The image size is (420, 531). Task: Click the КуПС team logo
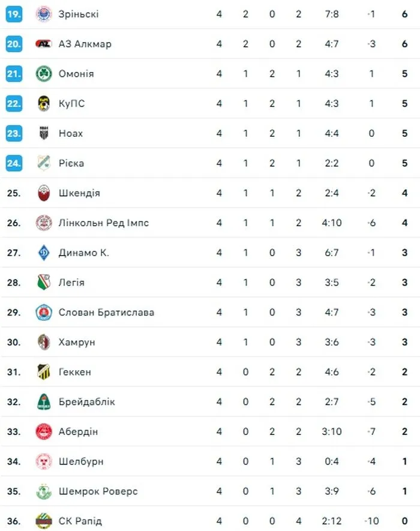pos(43,103)
